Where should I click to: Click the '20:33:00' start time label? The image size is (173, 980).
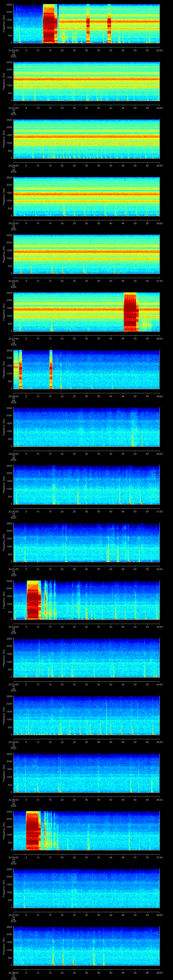point(13,684)
